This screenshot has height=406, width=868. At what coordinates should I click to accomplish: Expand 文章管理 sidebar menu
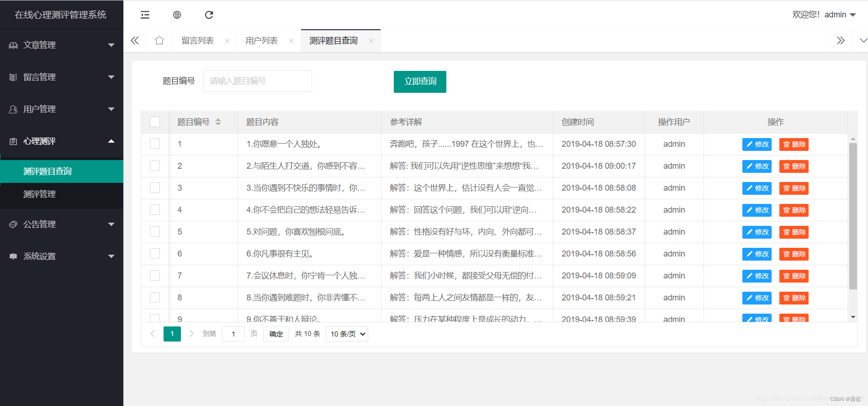(x=62, y=45)
